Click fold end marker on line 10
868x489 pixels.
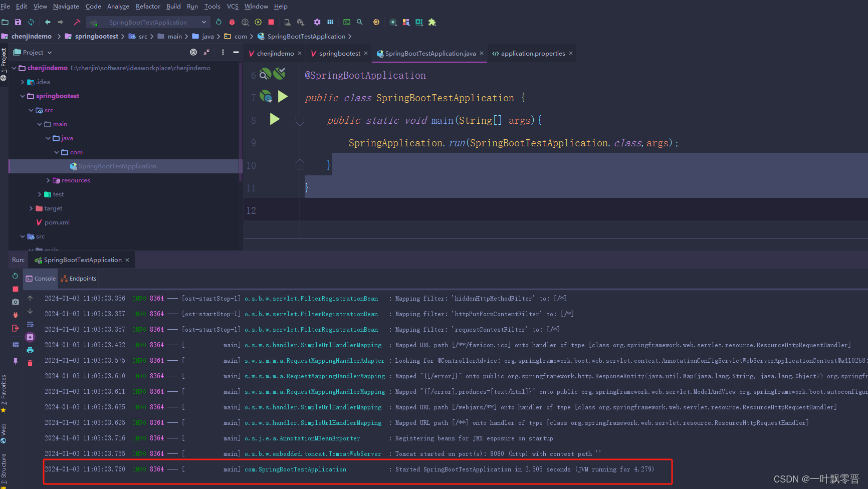click(x=300, y=165)
